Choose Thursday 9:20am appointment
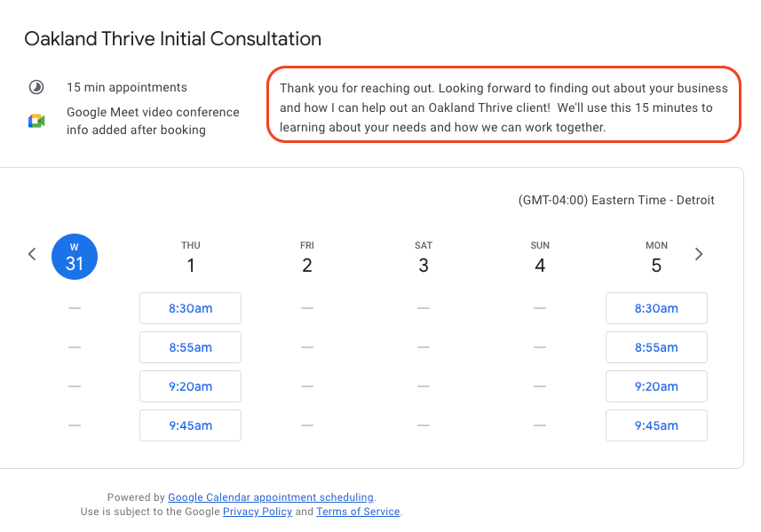Viewport: 761px width, 532px height. coord(190,386)
